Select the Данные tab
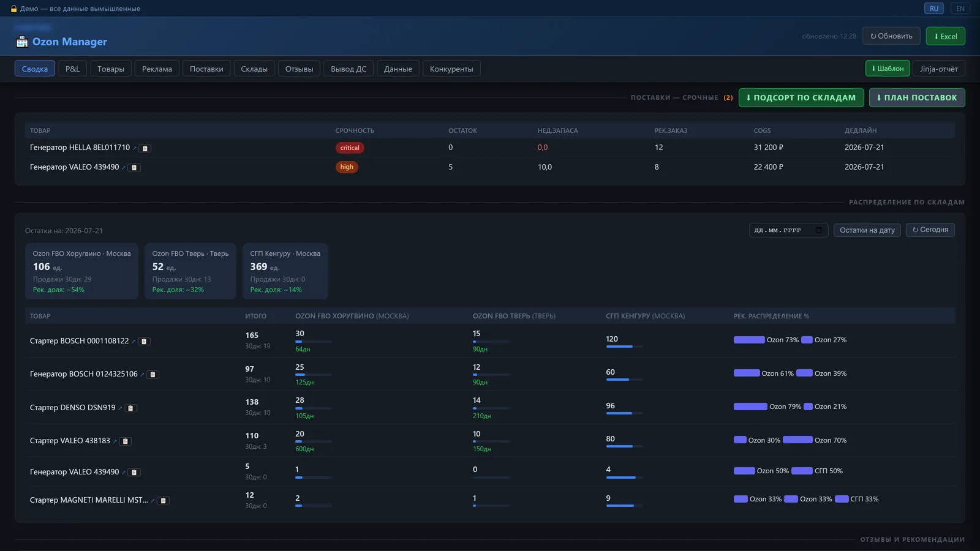 pos(398,69)
